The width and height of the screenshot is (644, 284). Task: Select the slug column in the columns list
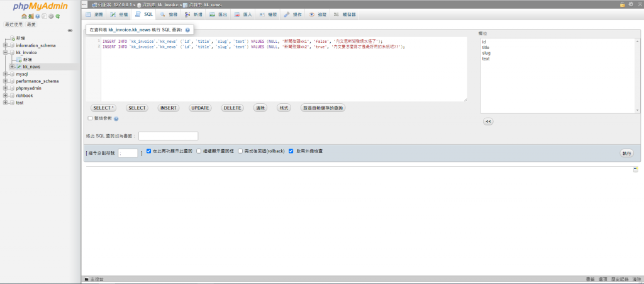click(486, 54)
